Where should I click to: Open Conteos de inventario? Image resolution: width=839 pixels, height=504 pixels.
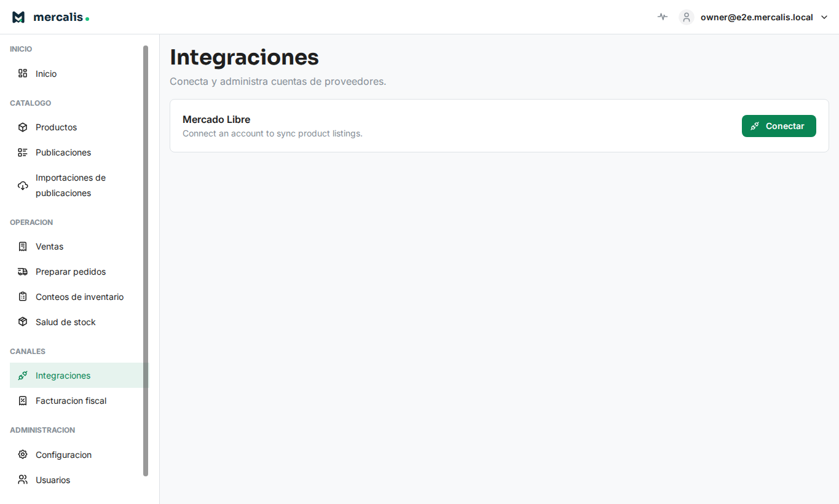[x=79, y=297]
